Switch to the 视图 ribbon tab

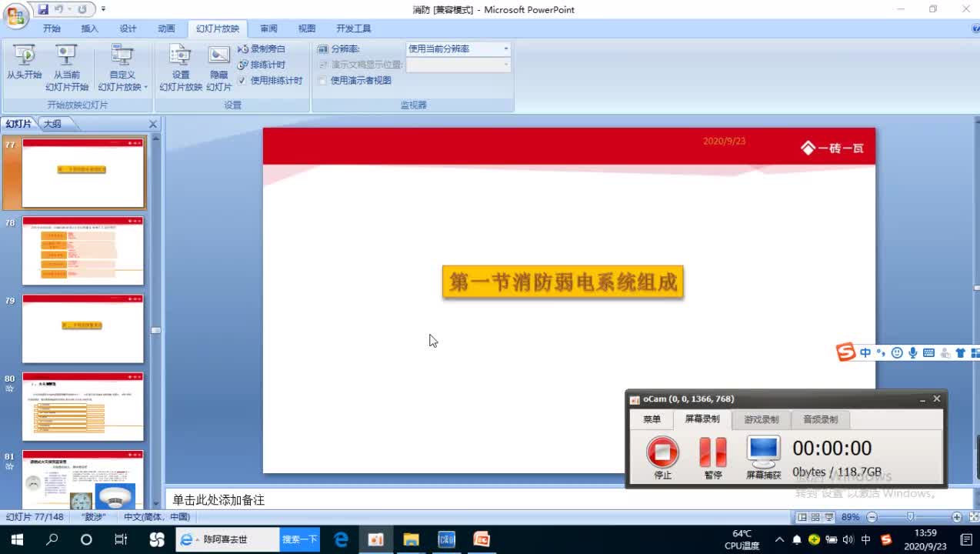[x=307, y=28]
